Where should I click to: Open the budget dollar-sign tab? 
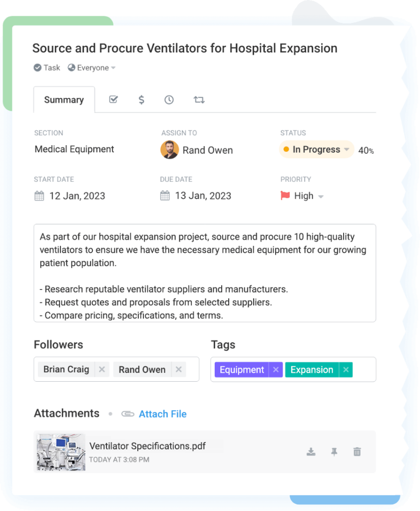point(141,99)
